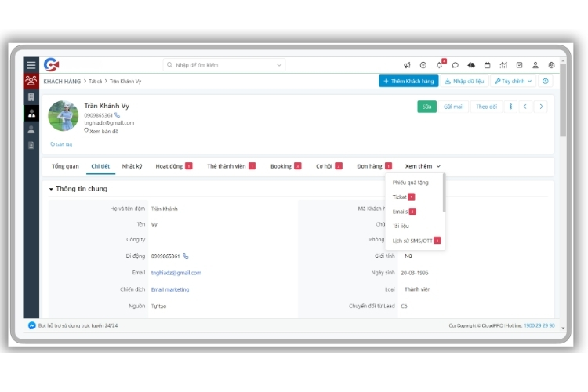The height and width of the screenshot is (392, 588).
Task: Click the building icon in left sidebar
Action: pos(31,97)
